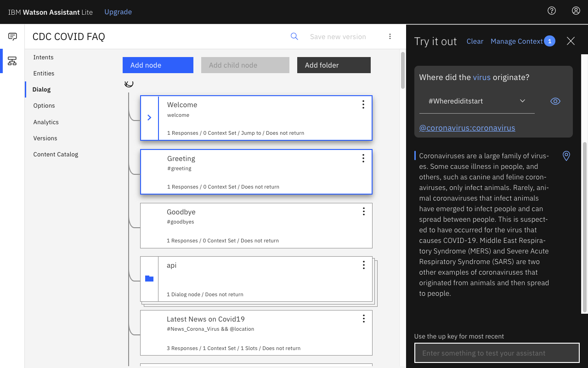Click Clear in Try it out panel
This screenshot has height=368, width=588.
tap(475, 41)
